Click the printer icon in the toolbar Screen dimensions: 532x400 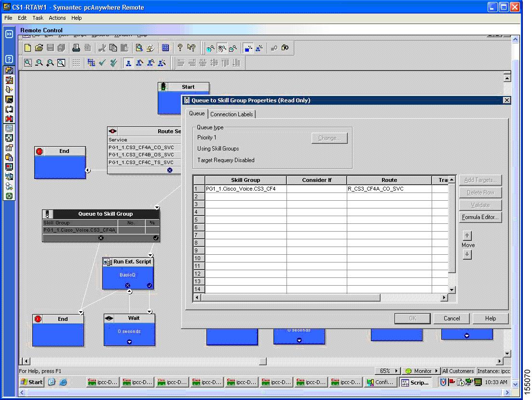point(76,48)
